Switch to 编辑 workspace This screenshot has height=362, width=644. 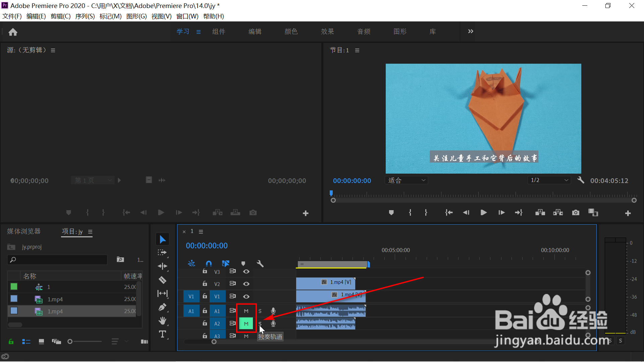255,32
